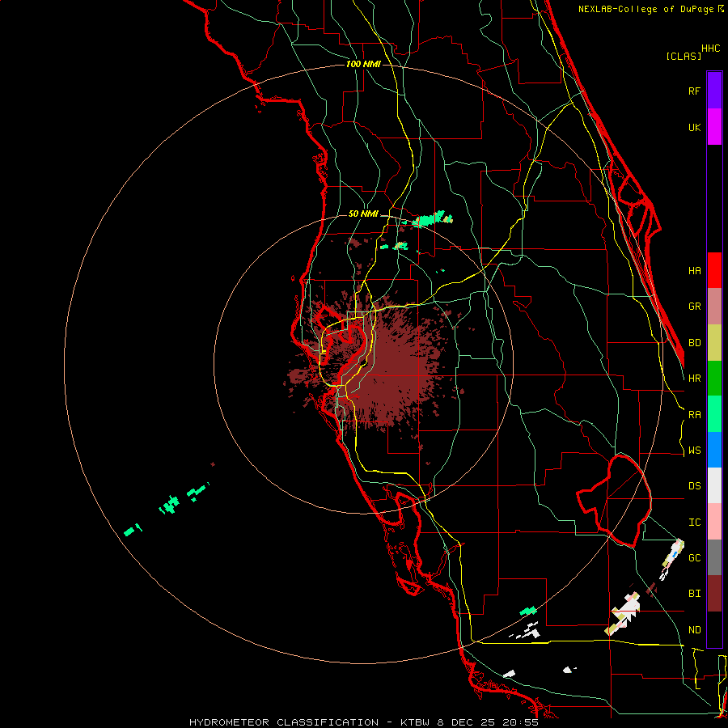
Task: Click the HR legend label
Action: click(x=694, y=379)
